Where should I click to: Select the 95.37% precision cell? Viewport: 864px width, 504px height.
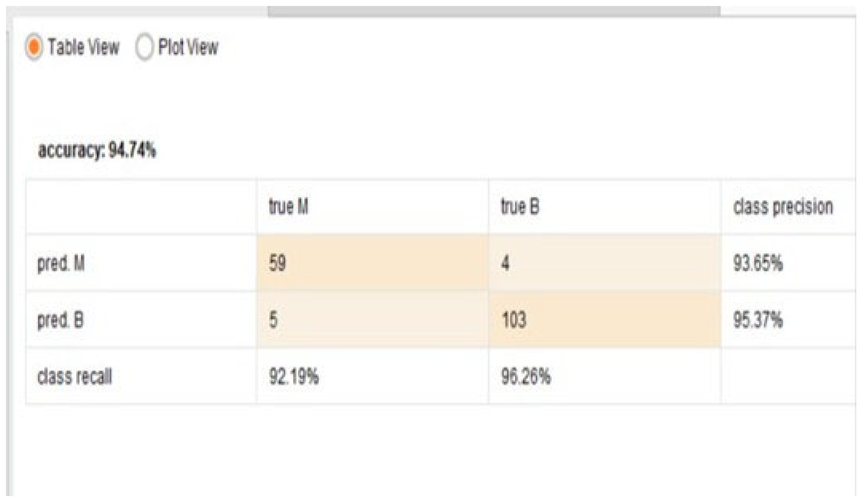(758, 320)
